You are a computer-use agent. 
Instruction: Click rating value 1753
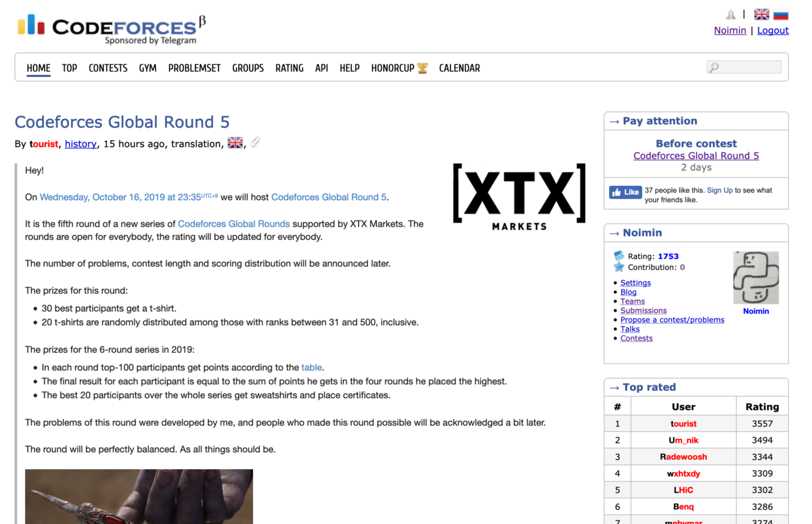click(x=668, y=256)
